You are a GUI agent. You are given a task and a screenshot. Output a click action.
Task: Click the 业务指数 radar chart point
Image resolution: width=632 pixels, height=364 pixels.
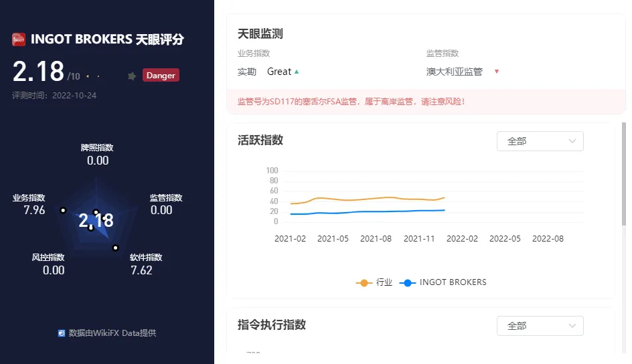(x=63, y=210)
